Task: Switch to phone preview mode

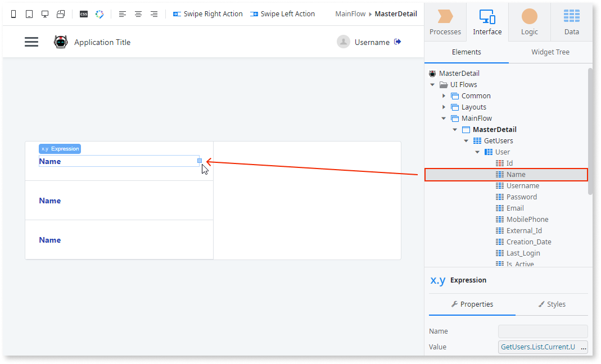Action: (13, 13)
